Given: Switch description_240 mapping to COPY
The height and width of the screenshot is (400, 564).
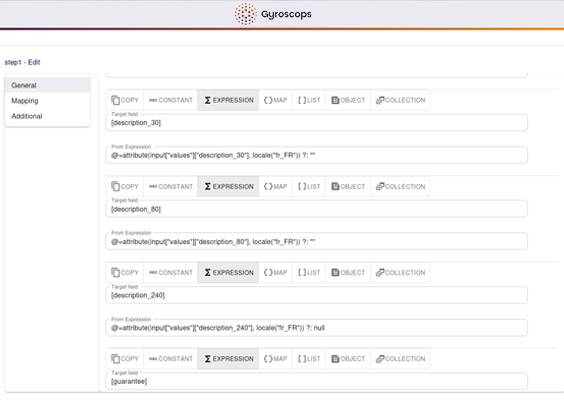Looking at the screenshot, I should click(x=125, y=273).
